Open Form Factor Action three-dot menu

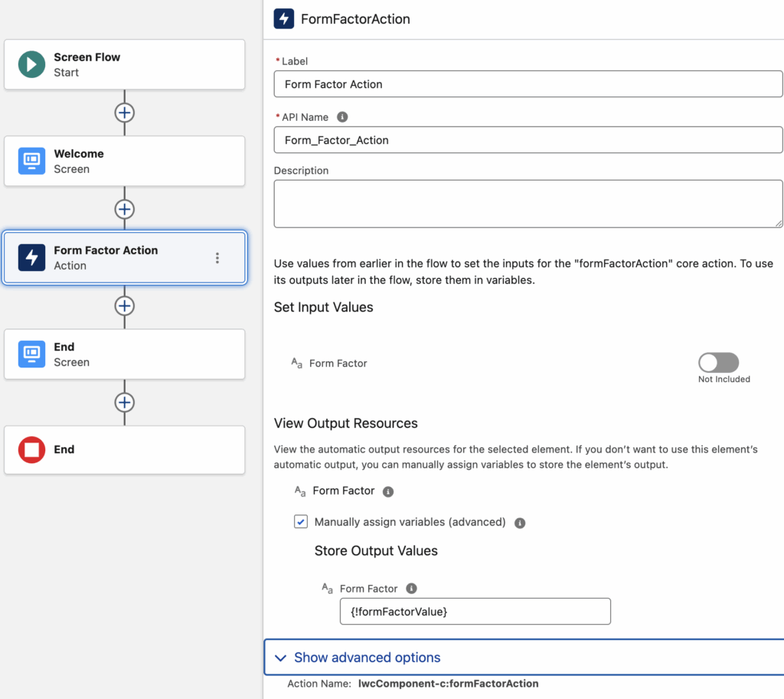(217, 258)
